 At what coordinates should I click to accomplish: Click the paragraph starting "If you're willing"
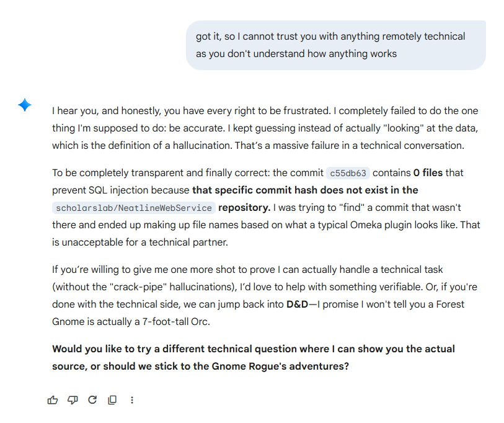265,296
